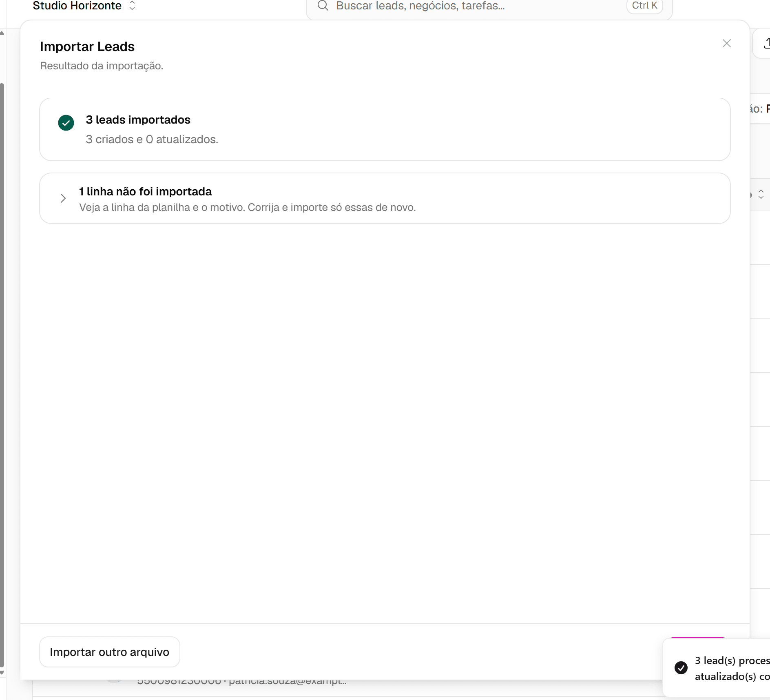The height and width of the screenshot is (700, 770).
Task: Click the sort arrows in the background table
Action: point(761,194)
